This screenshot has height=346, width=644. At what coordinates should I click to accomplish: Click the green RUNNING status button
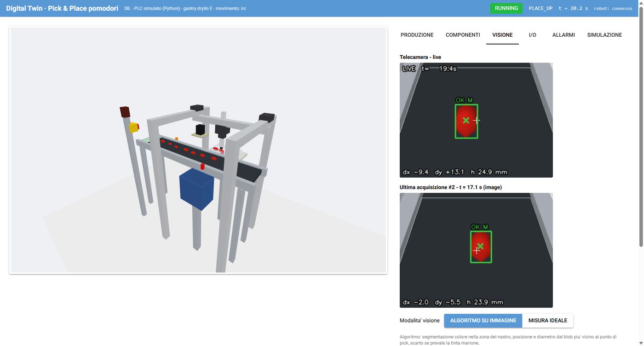tap(506, 8)
